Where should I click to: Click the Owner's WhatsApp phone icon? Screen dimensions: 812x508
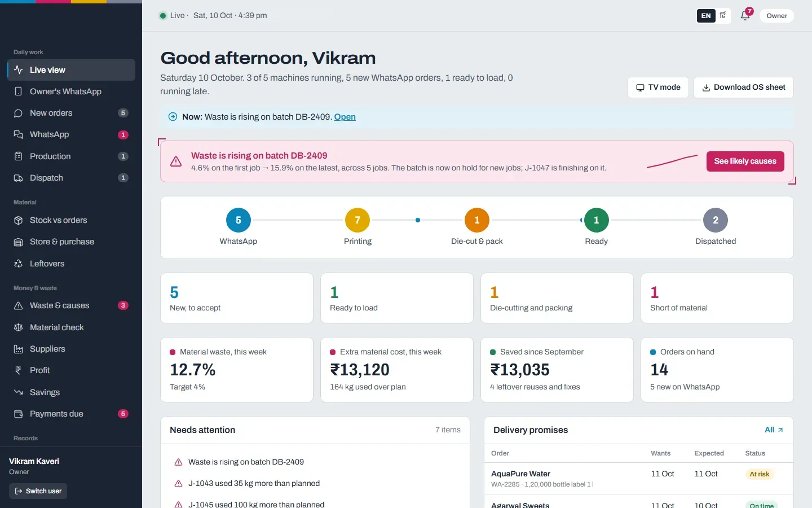[x=18, y=91]
